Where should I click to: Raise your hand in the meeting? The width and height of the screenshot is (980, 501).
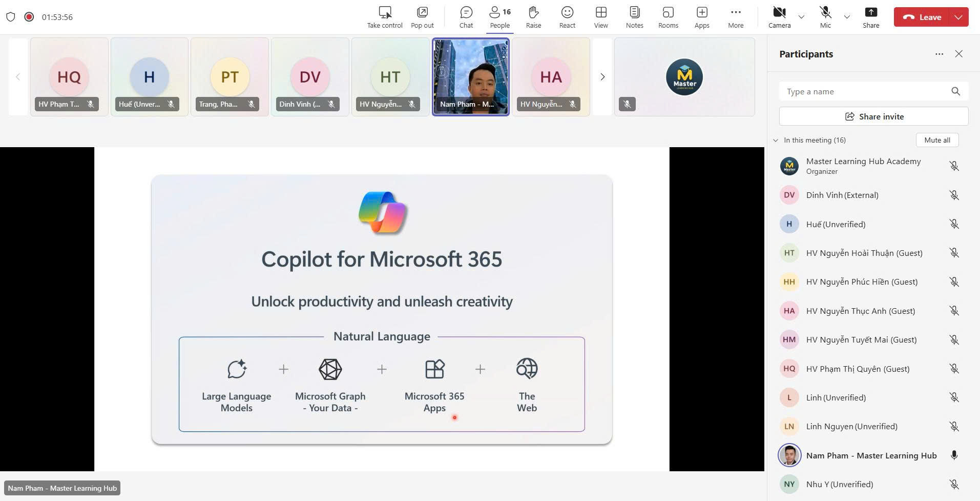click(533, 17)
